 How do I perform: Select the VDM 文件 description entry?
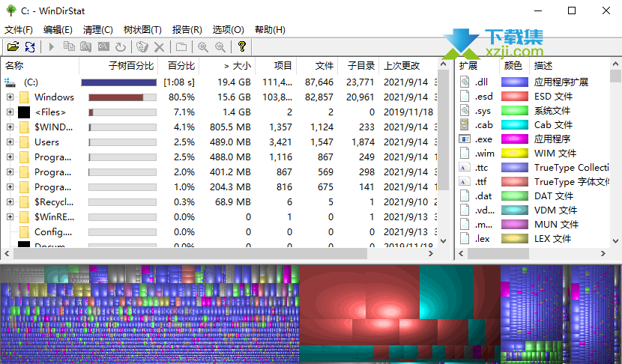click(555, 210)
